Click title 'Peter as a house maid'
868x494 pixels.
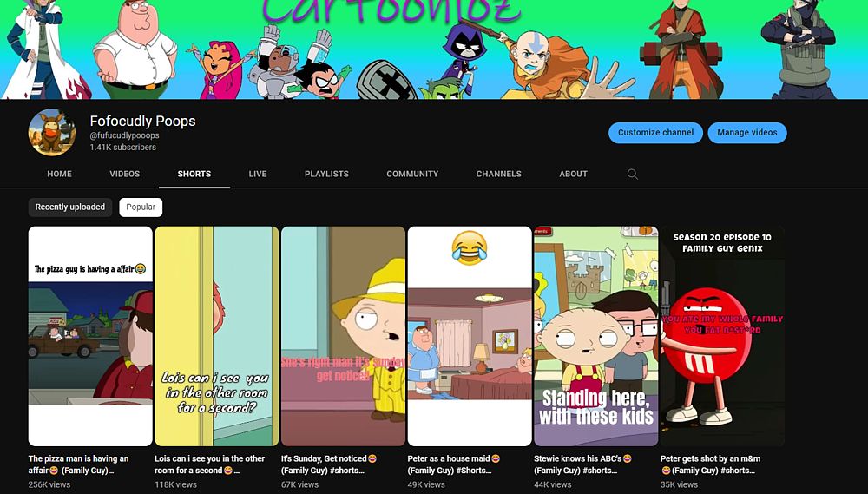[454, 464]
